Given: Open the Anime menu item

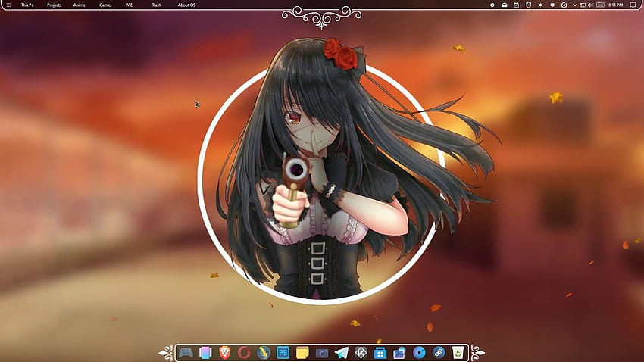Looking at the screenshot, I should tap(80, 5).
